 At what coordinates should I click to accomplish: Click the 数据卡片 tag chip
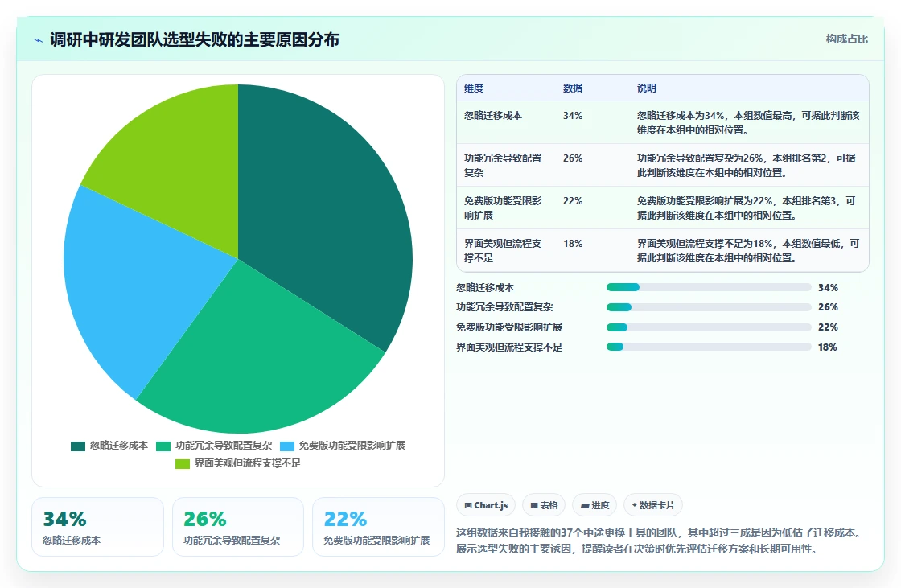pos(652,505)
